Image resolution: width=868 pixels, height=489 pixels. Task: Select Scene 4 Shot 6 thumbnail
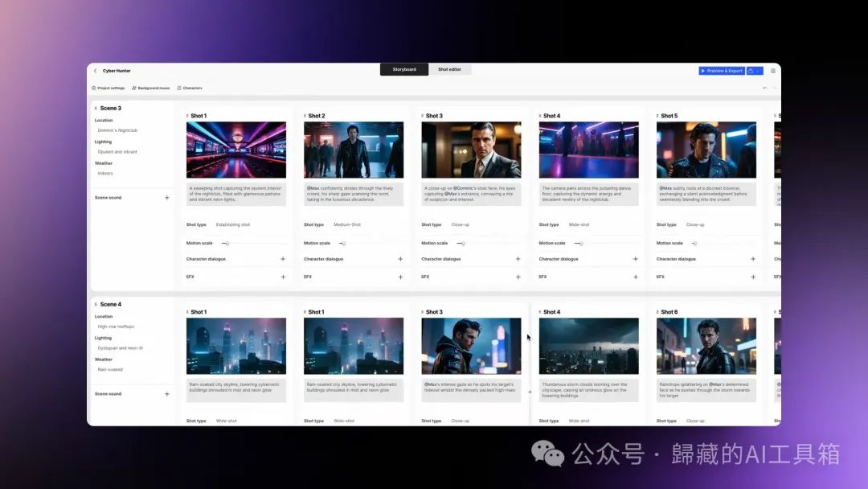click(x=706, y=346)
